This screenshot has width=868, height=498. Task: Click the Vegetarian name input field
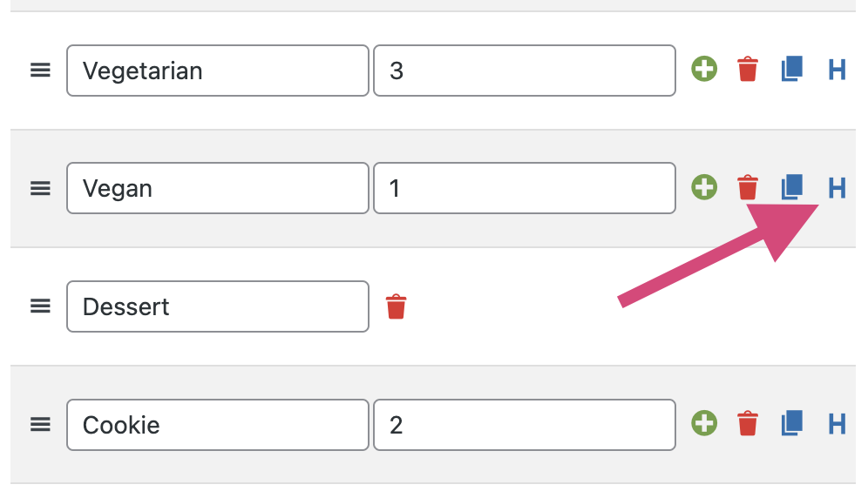[x=218, y=71]
